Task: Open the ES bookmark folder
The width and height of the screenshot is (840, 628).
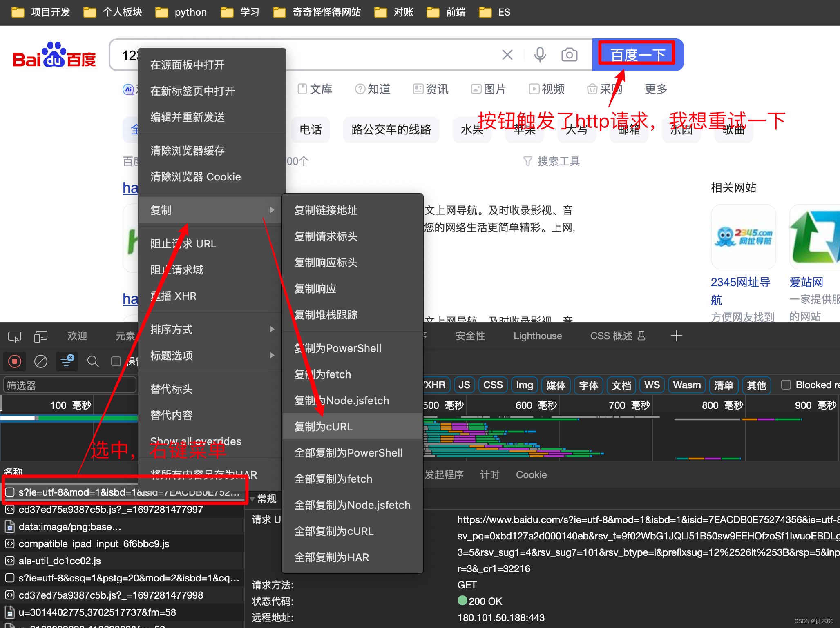Action: pyautogui.click(x=494, y=12)
